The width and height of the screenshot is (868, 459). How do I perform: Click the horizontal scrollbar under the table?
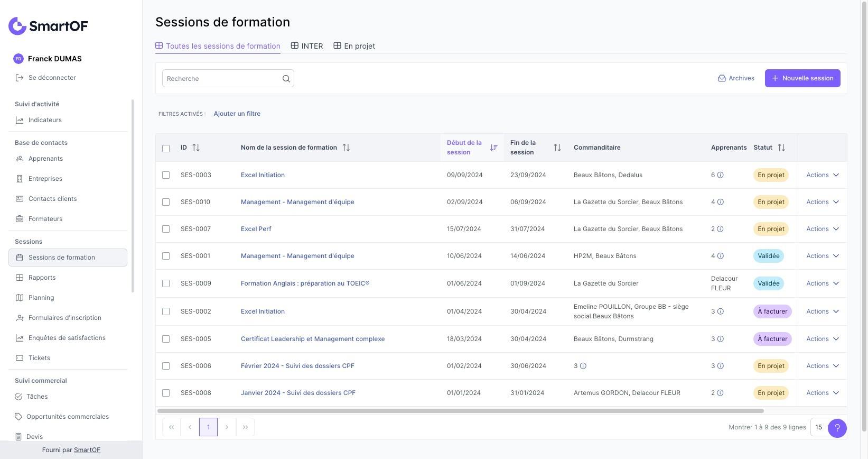[x=460, y=411]
